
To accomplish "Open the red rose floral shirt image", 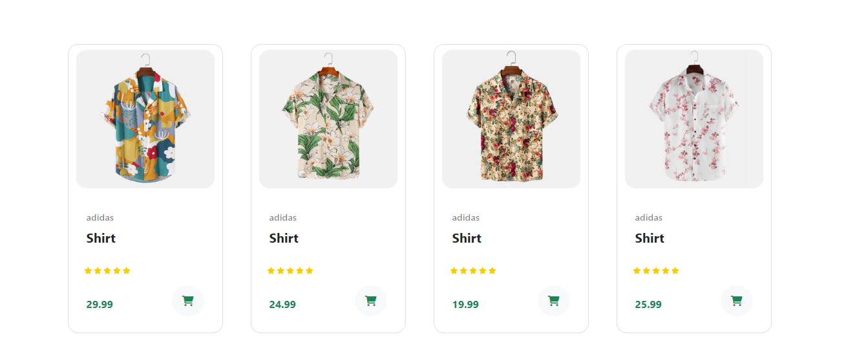I will tap(511, 119).
